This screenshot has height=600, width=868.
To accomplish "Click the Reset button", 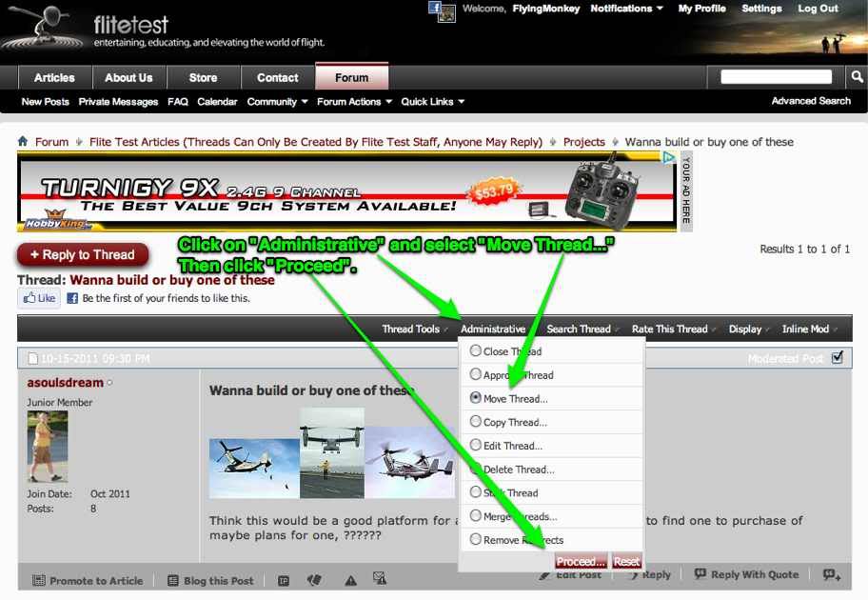I will coord(626,561).
